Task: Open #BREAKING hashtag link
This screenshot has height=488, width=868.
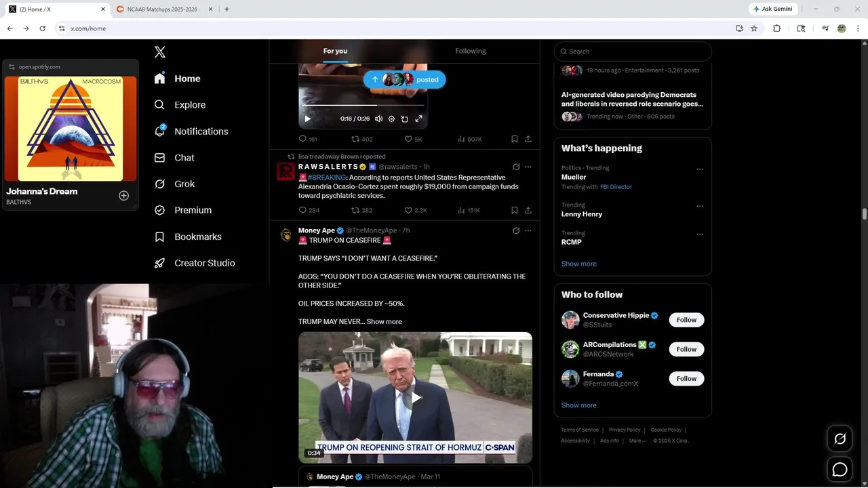Action: coord(327,178)
